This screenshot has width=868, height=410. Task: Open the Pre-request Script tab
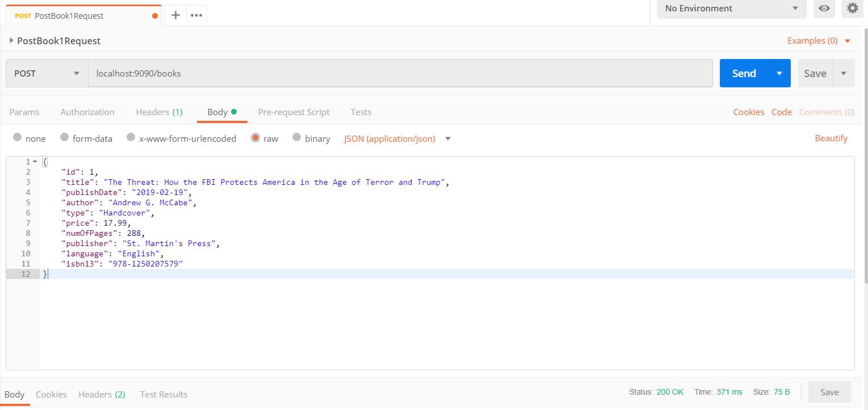(293, 112)
